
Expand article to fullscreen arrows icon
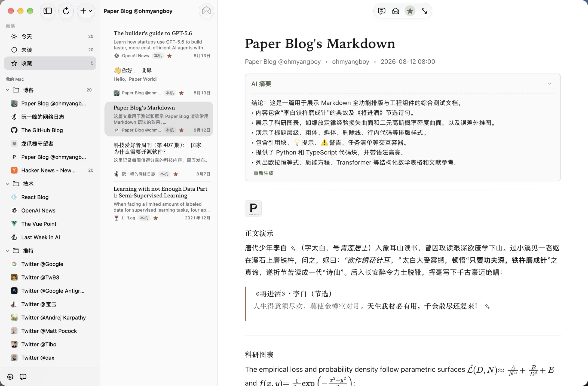[424, 11]
